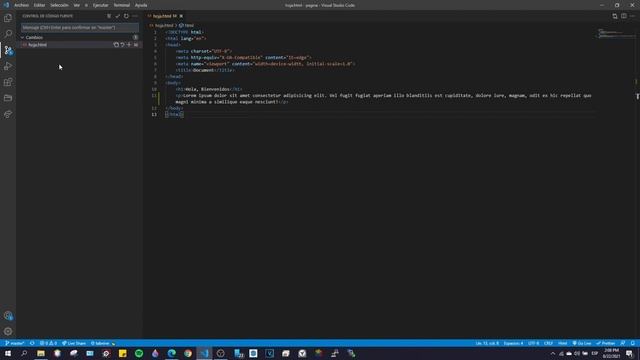Open the Accounts icon in activity bar
Image resolution: width=640 pixels, height=360 pixels.
click(x=8, y=316)
